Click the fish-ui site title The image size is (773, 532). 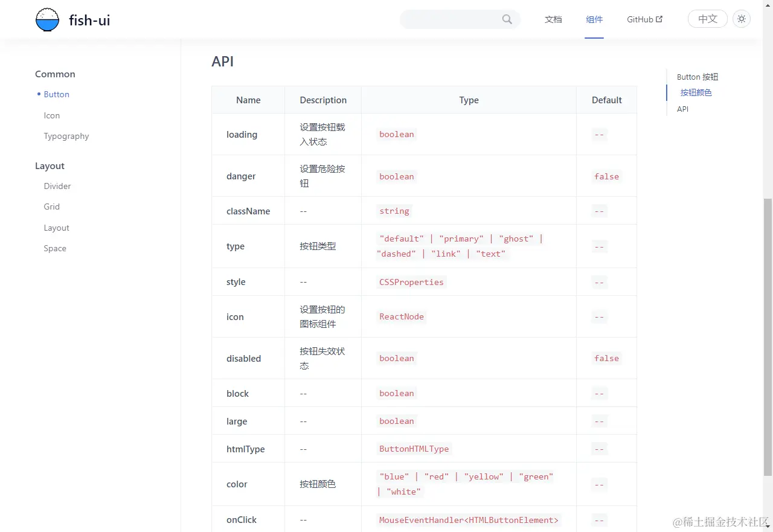tap(89, 20)
